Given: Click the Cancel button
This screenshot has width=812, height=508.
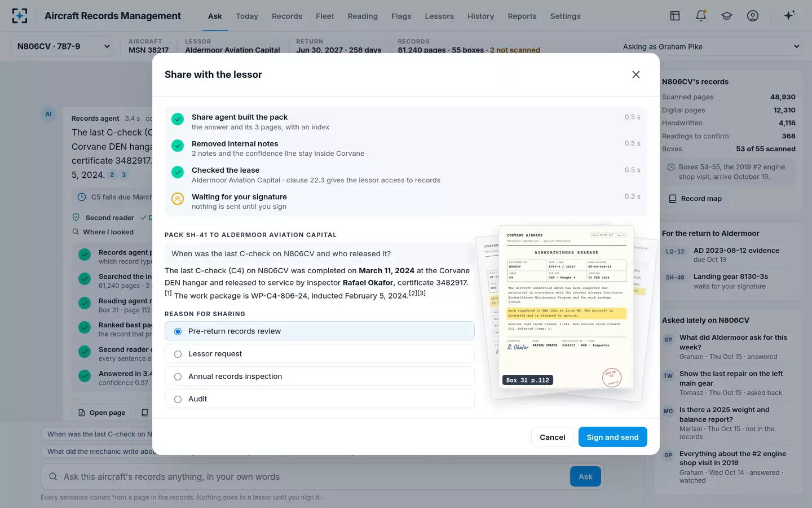Looking at the screenshot, I should [x=552, y=437].
